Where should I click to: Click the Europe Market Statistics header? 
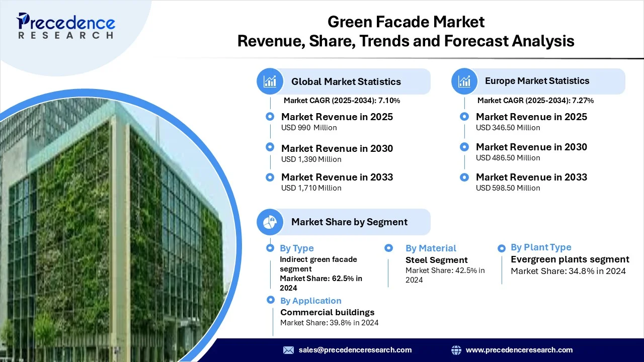point(537,81)
